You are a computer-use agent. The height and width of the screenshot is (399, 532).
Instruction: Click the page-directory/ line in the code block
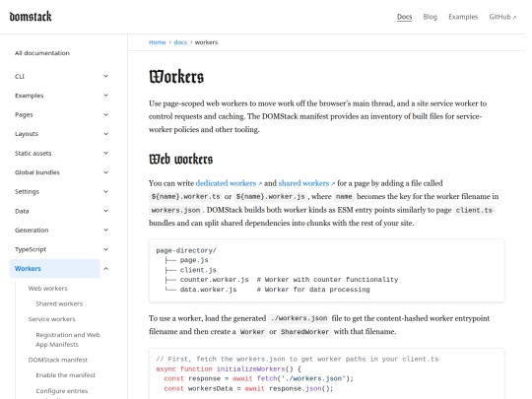tap(186, 250)
